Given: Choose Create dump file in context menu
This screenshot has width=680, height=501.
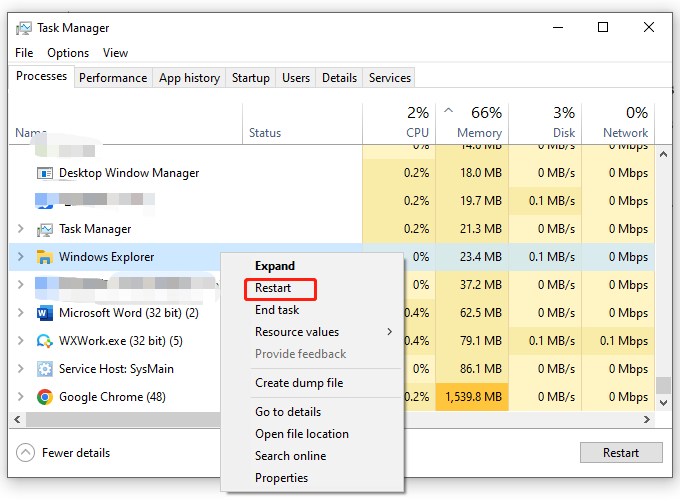Looking at the screenshot, I should click(x=312, y=383).
